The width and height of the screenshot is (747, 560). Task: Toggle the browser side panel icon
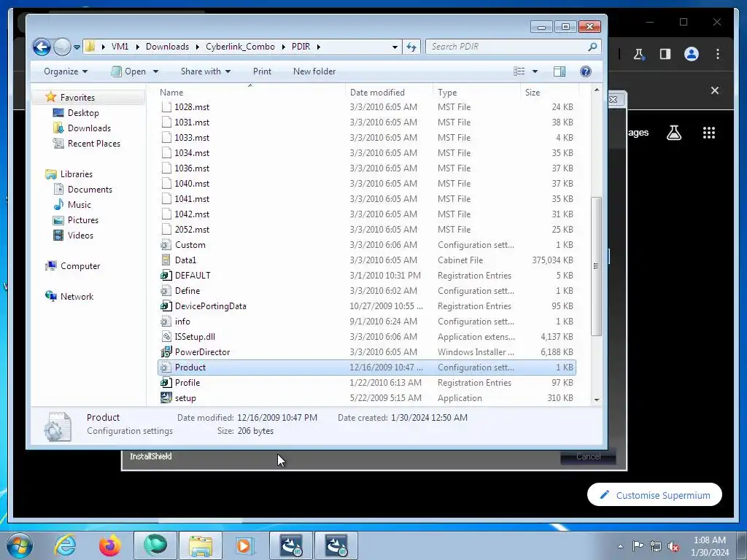(x=665, y=54)
